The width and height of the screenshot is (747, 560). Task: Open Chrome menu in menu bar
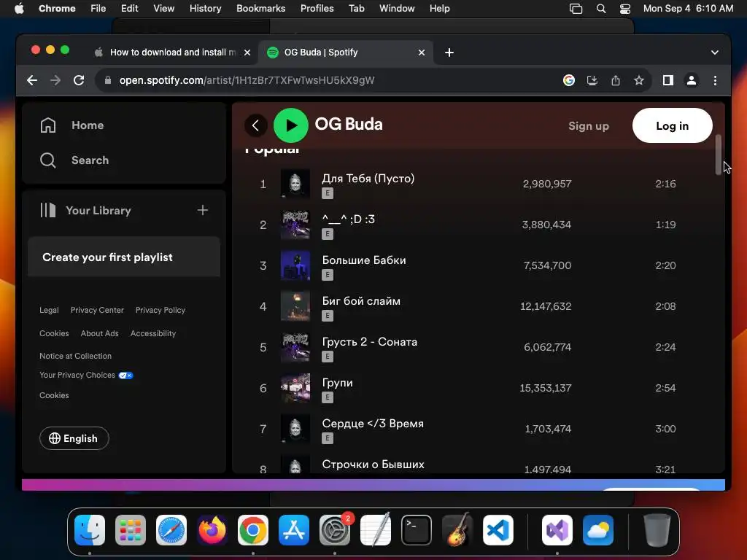57,8
